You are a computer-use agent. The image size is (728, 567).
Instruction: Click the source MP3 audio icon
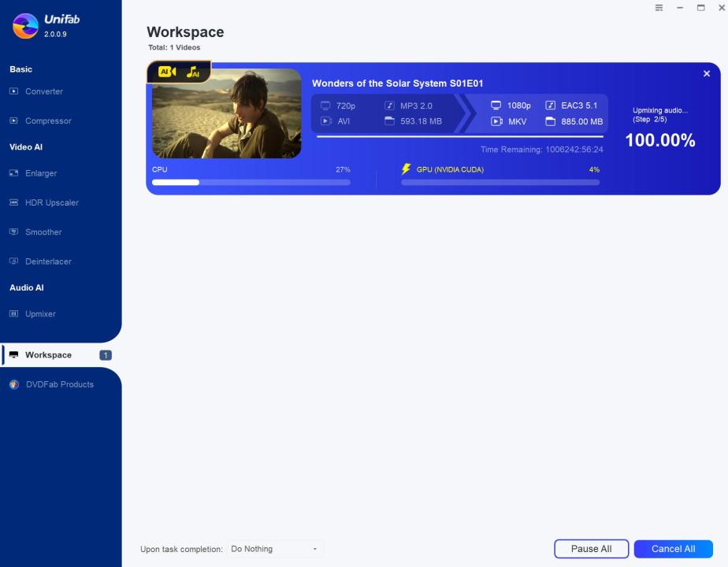(389, 106)
